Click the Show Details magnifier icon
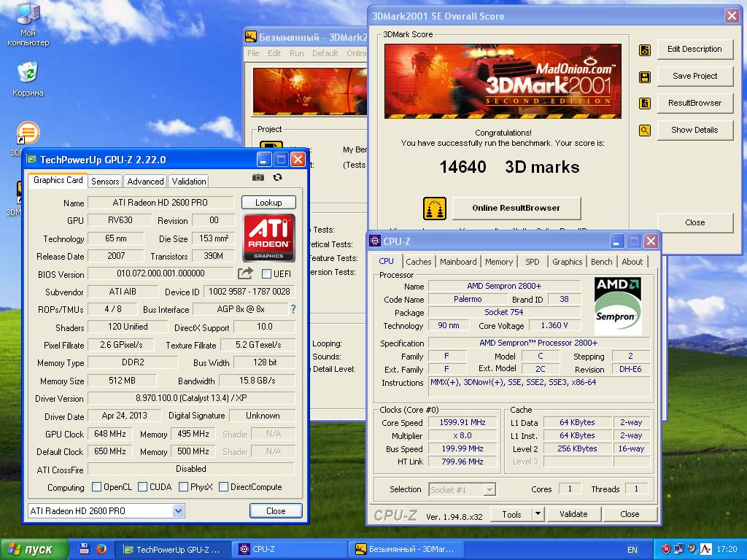Screen dimensions: 747x560 point(645,130)
